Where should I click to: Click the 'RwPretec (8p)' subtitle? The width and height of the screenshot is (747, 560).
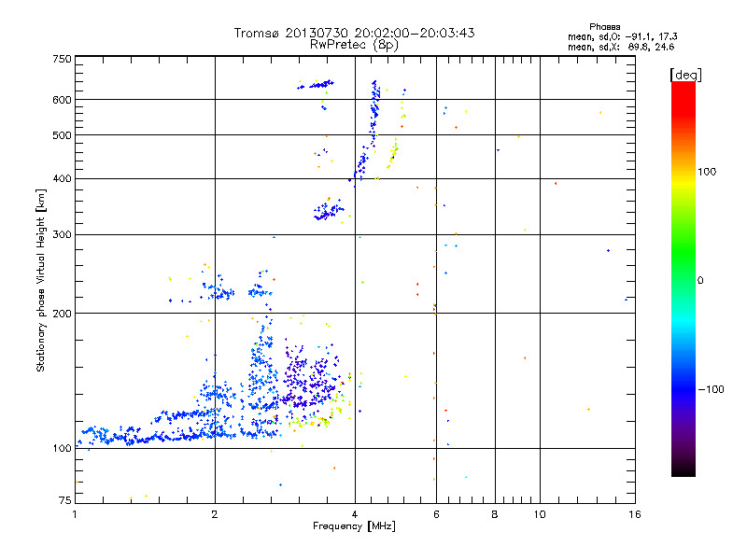[x=354, y=45]
